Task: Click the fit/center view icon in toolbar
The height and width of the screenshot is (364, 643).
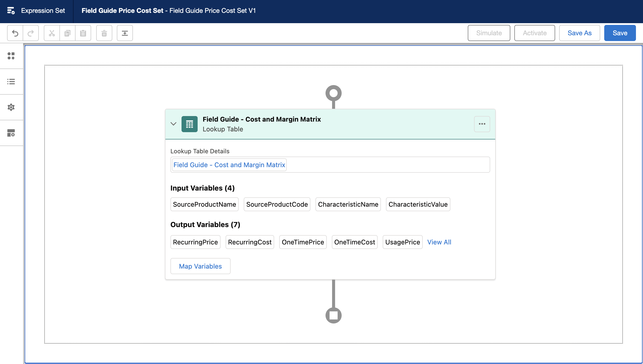Action: click(125, 33)
